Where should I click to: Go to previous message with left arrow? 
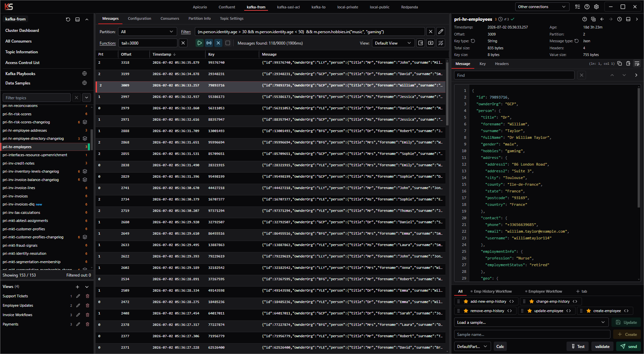pos(602,19)
